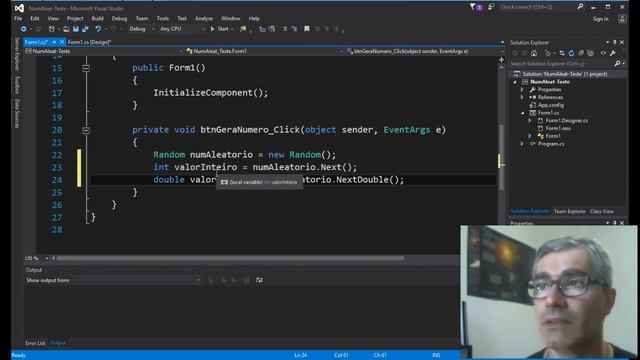640x360 pixels.
Task: Close the Form1.cs editor tab
Action: (x=62, y=42)
